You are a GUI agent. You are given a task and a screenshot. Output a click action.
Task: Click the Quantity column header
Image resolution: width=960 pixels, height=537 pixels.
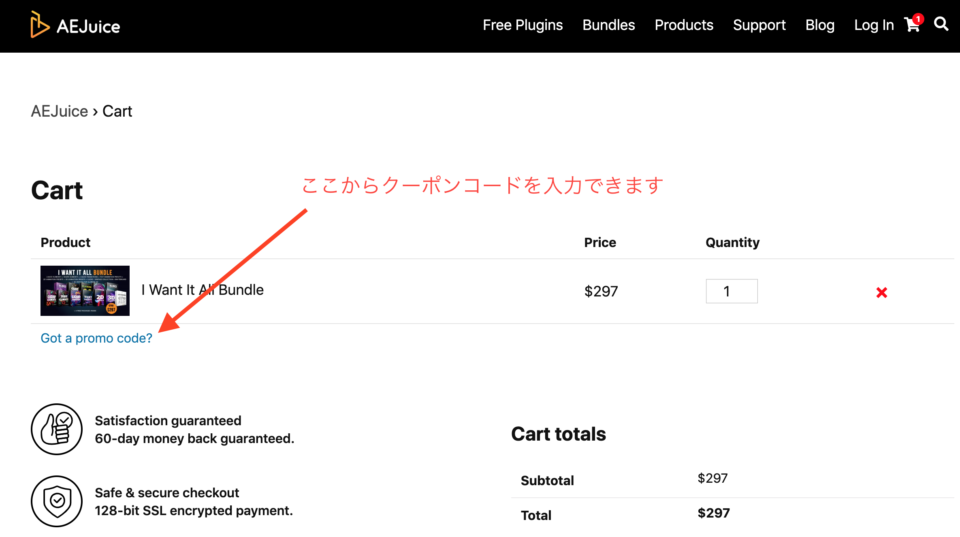732,242
